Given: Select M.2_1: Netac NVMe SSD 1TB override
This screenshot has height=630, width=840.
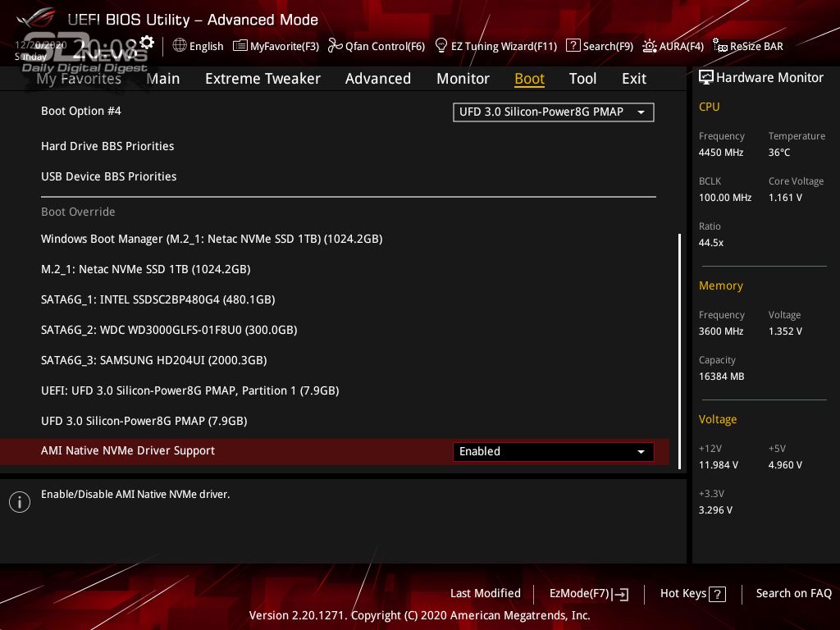Looking at the screenshot, I should (x=146, y=269).
